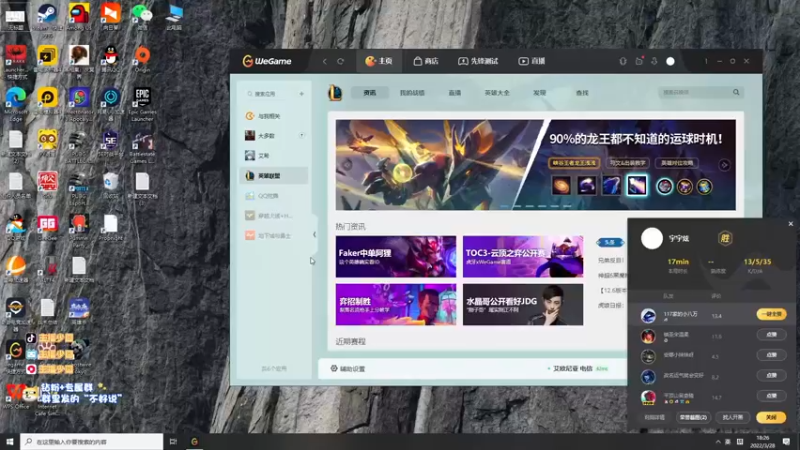Close the match result popup with X

pos(791,223)
